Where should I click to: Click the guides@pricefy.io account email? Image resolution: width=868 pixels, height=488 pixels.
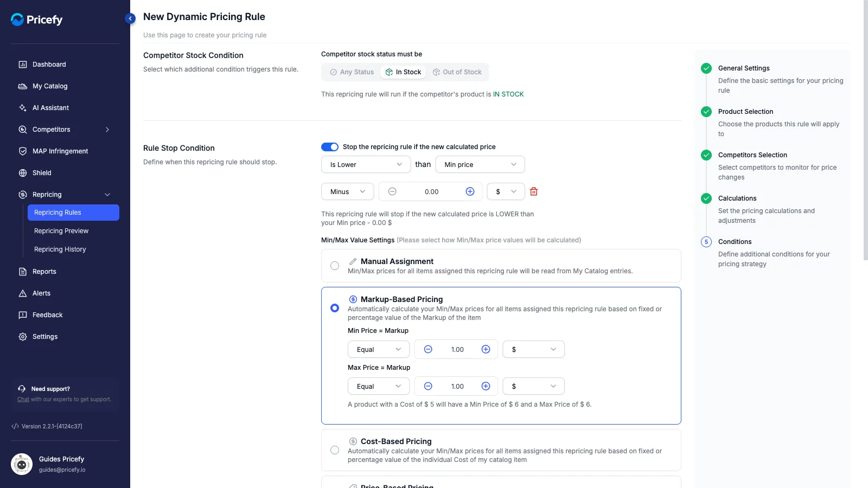[62, 470]
